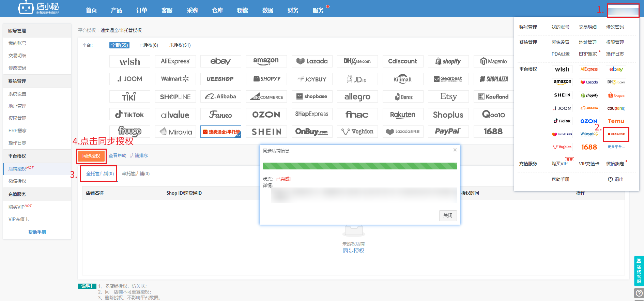Select the Wish platform logo in the grid
The image size is (644, 301).
[129, 61]
